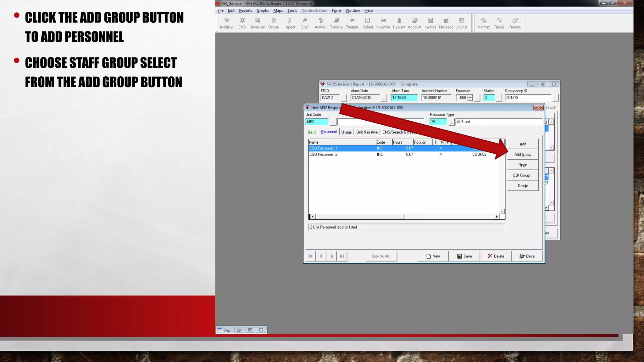
Task: Click the bottom Delete button with X icon
Action: [x=496, y=256]
